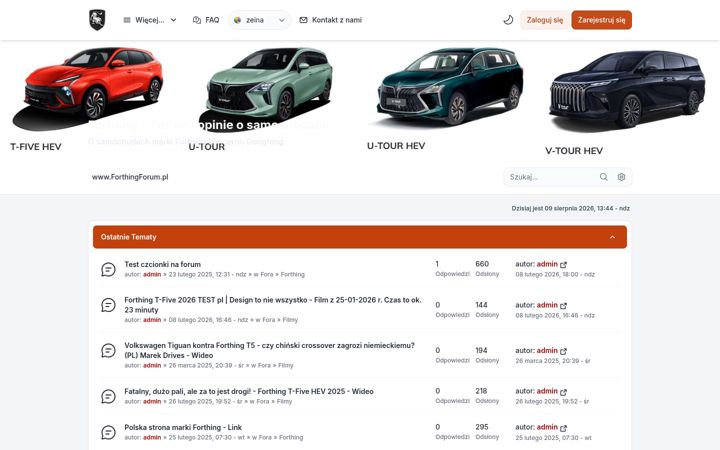720x450 pixels.
Task: Open Filmy forum link under Fatalny topic
Action: pyautogui.click(x=284, y=401)
